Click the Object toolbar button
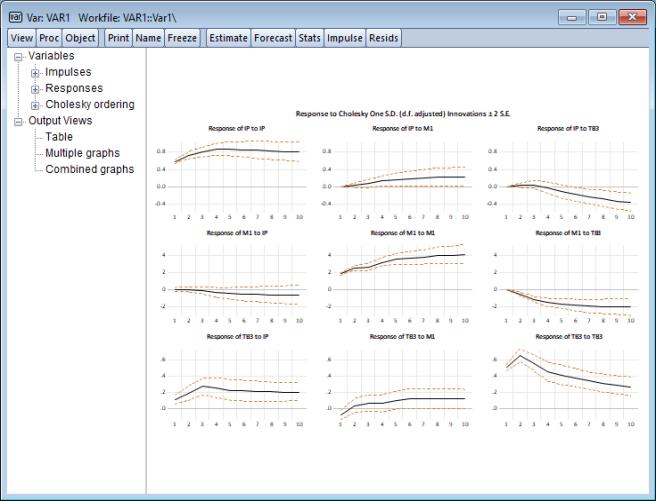656x501 pixels. tap(81, 38)
